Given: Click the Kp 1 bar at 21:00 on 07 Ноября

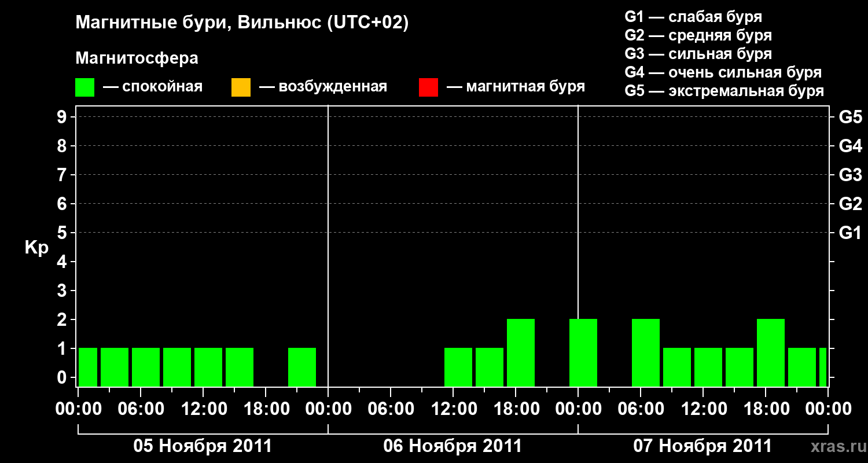Looking at the screenshot, I should click(802, 367).
